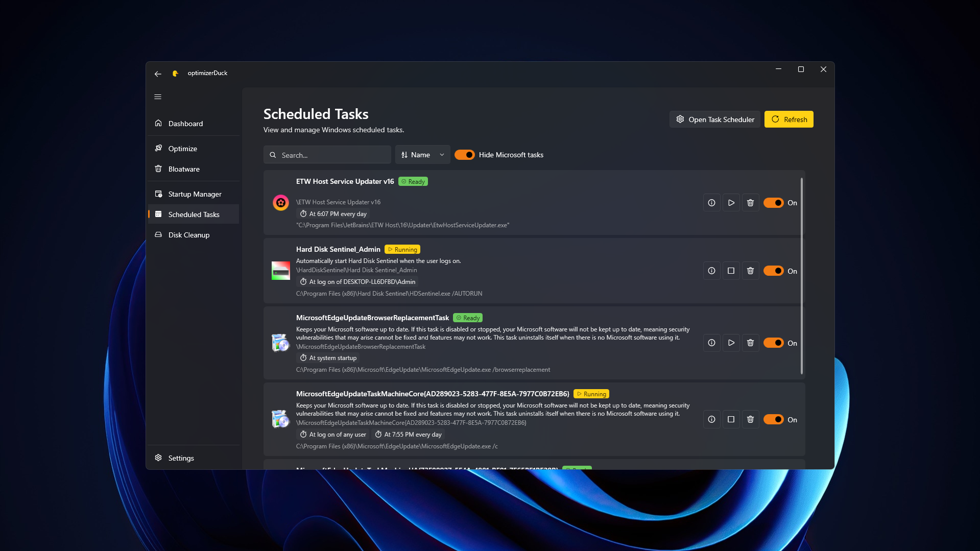Disable MicrosoftEdgeUpdateBrowserReplacementTask toggle
Screen dimensions: 980x551
point(773,343)
